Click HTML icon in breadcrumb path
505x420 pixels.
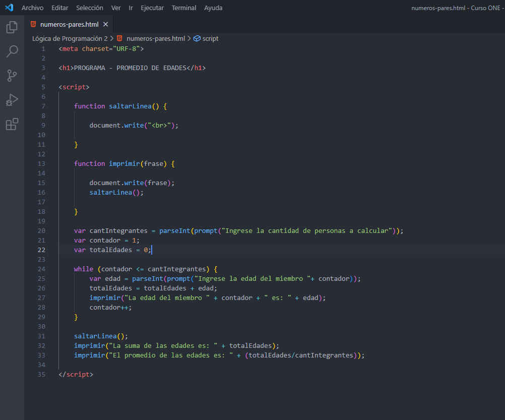tap(119, 38)
